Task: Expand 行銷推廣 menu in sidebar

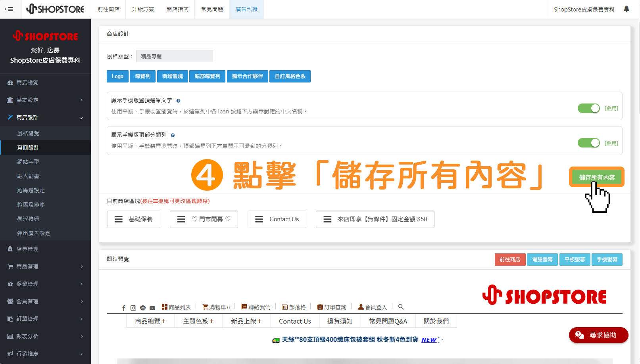Action: pyautogui.click(x=45, y=354)
